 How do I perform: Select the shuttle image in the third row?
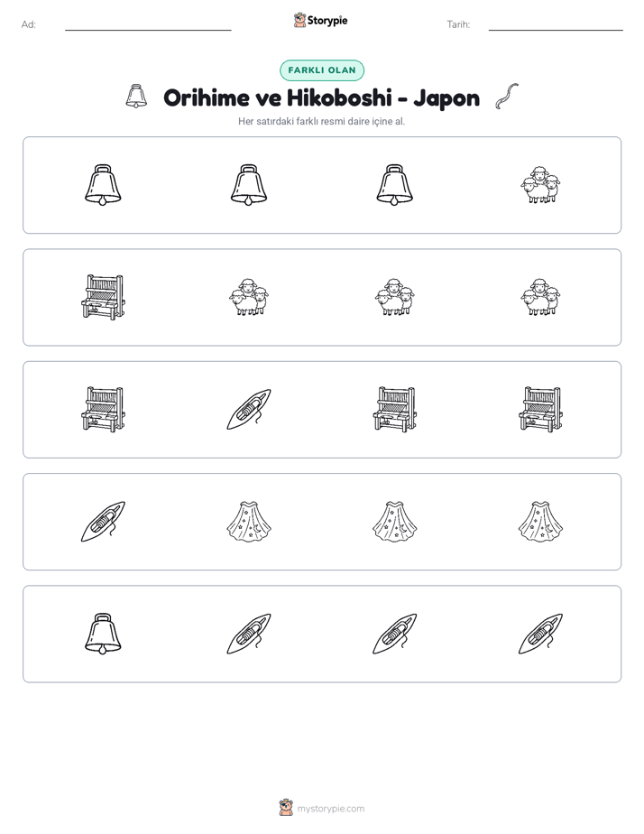(249, 409)
